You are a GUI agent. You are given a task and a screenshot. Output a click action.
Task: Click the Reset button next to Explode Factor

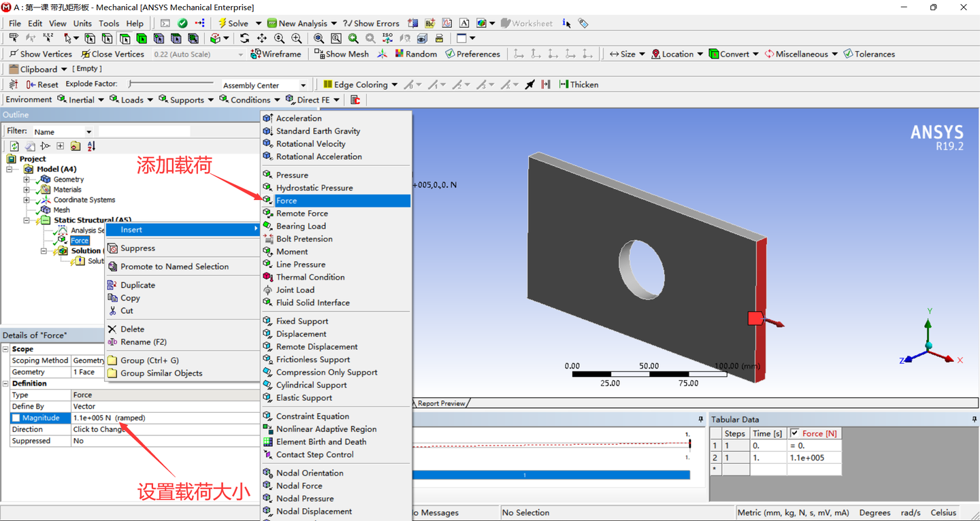(42, 84)
